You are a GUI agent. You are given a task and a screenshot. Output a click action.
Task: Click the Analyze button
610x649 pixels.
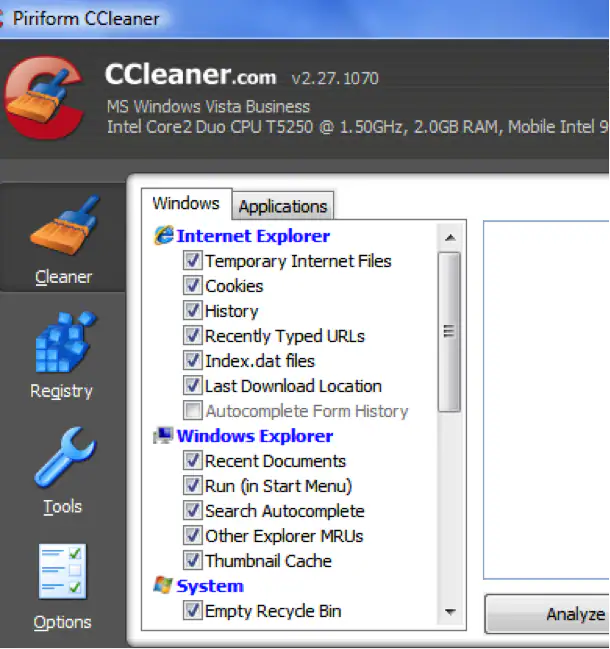coord(547,615)
